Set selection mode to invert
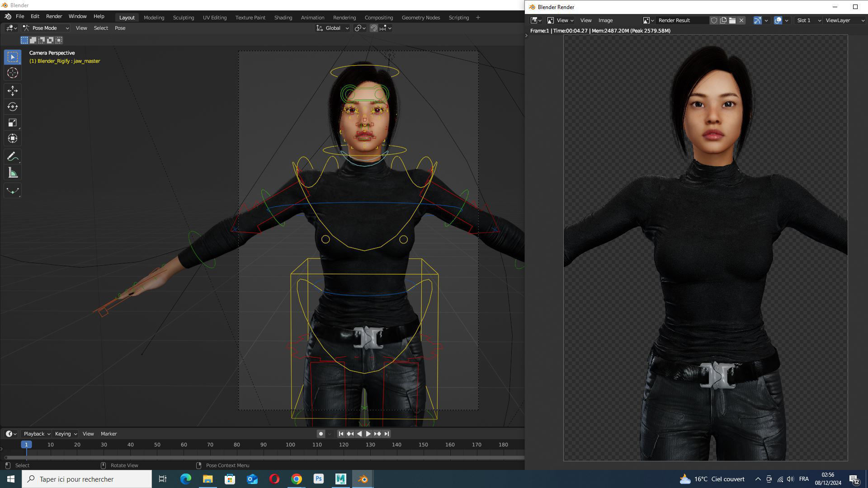Viewport: 868px width, 488px height. point(50,40)
